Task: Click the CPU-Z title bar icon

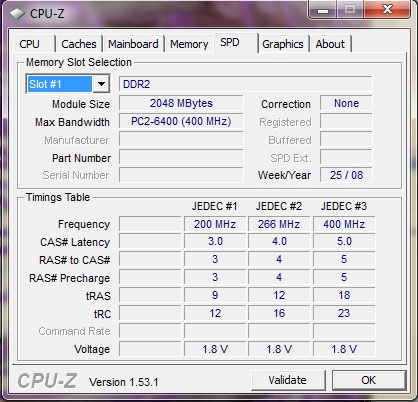Action: pos(17,14)
